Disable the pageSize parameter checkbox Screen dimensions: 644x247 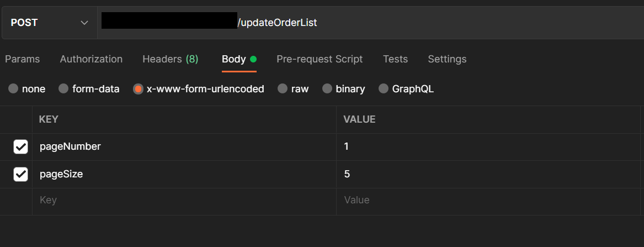20,175
